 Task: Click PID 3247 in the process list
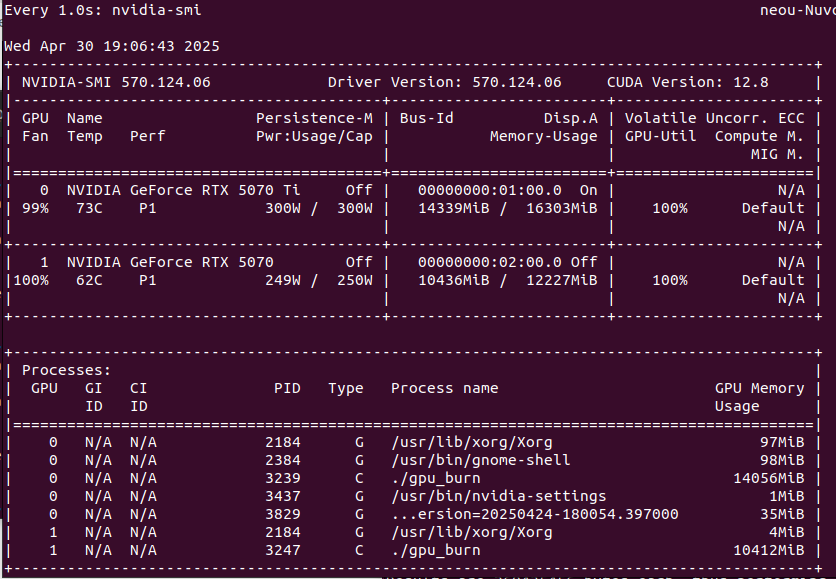[283, 550]
